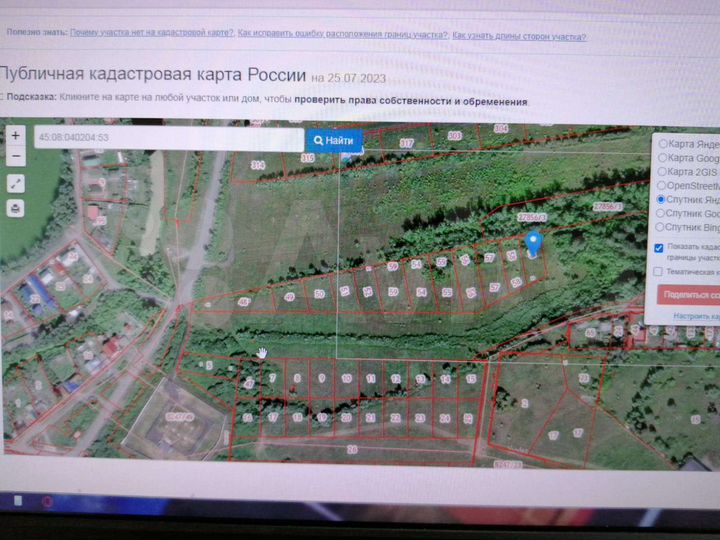The height and width of the screenshot is (540, 720).
Task: Select the Спутник Google radio option
Action: pos(660,213)
